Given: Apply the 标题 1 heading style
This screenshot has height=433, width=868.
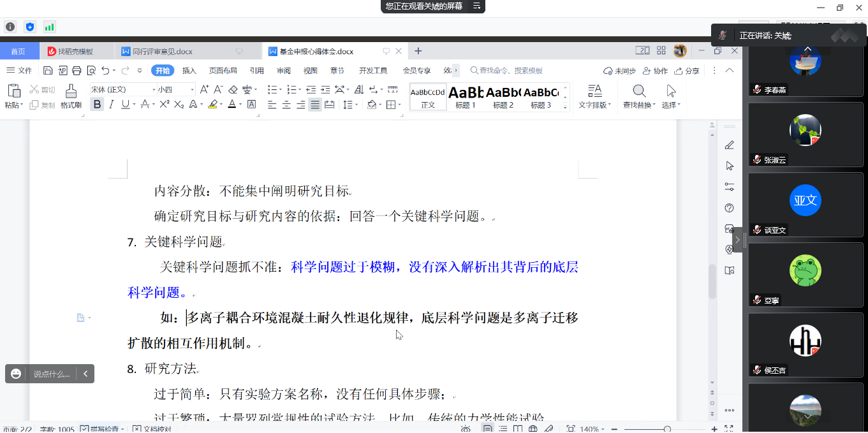Looking at the screenshot, I should 466,97.
